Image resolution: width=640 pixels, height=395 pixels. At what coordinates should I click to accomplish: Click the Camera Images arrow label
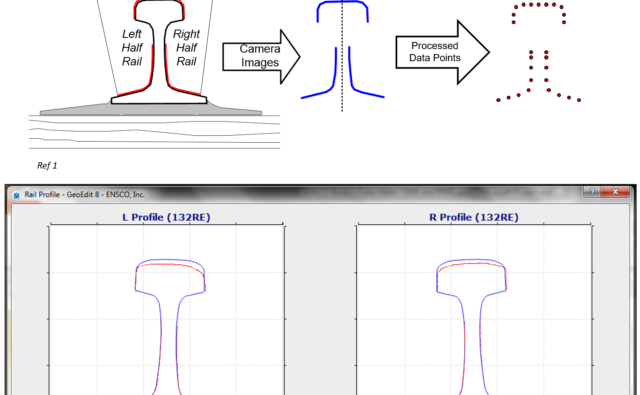(260, 55)
